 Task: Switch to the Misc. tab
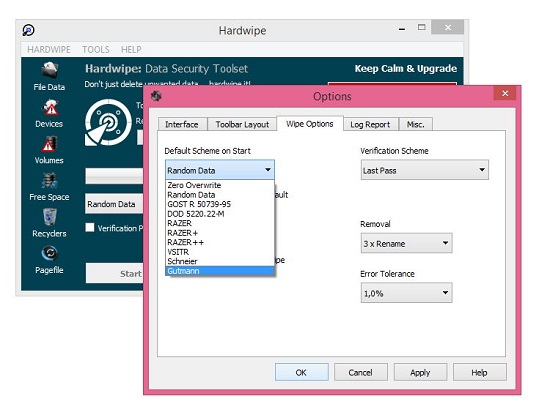[x=416, y=124]
